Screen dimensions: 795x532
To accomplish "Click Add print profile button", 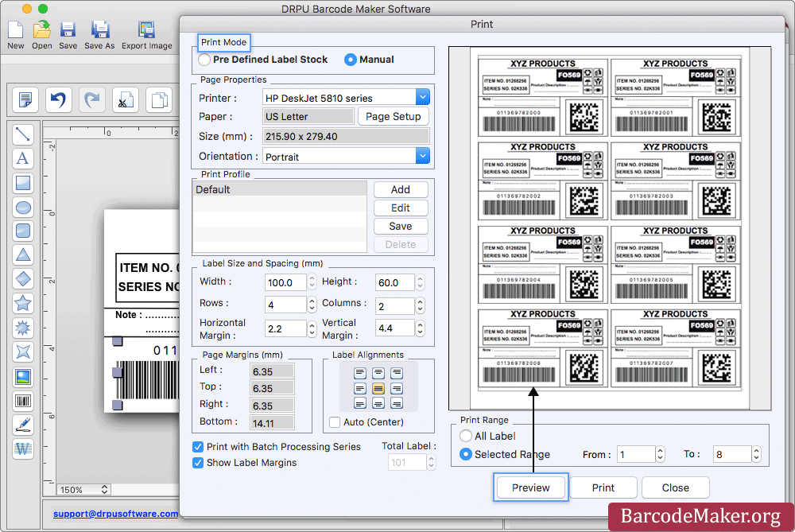I will (401, 190).
